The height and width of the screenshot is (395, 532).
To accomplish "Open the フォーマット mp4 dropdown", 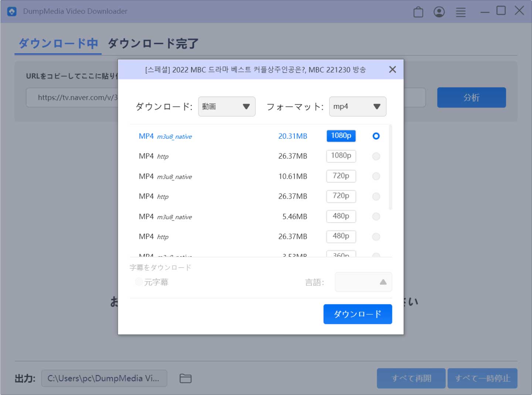I will coord(358,107).
